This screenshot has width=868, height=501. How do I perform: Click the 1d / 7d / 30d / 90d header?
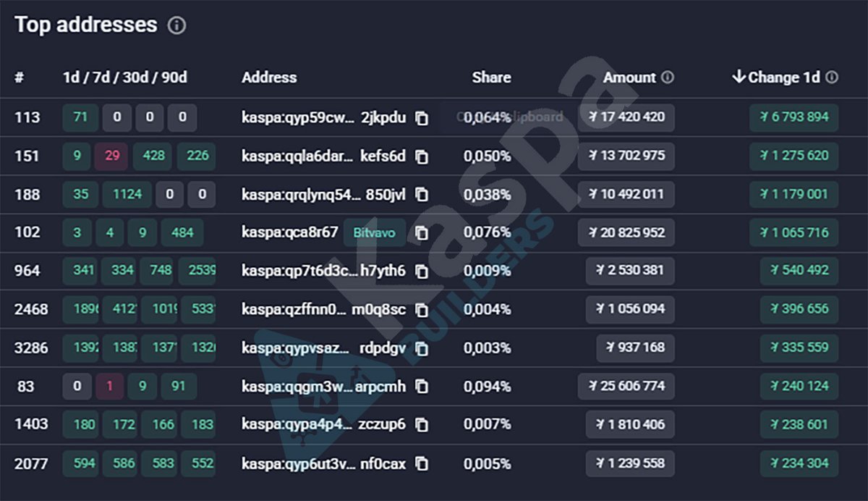125,77
